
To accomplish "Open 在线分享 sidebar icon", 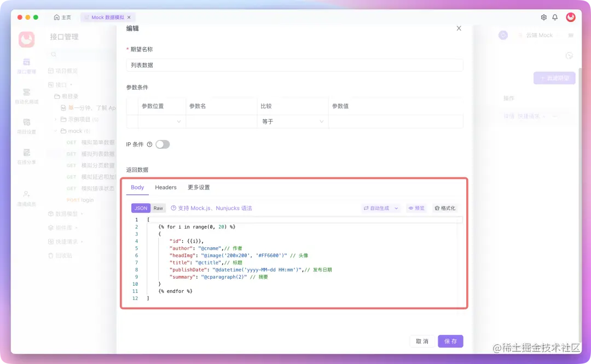I will (x=26, y=156).
